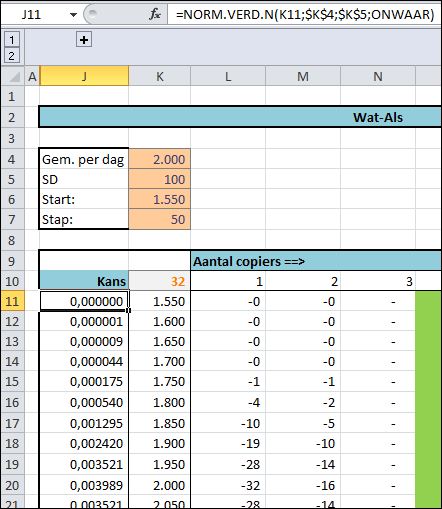Select column J header

pyautogui.click(x=84, y=76)
